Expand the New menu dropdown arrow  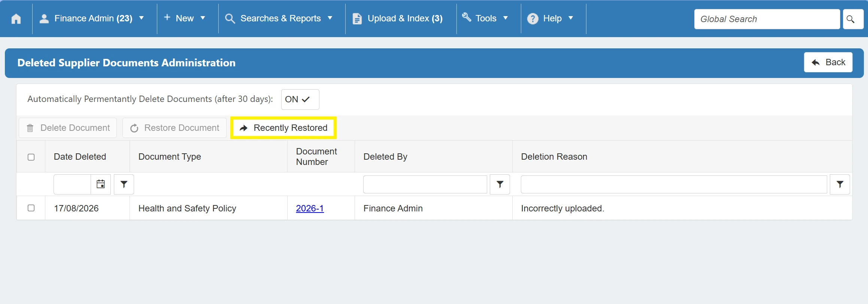click(x=203, y=18)
